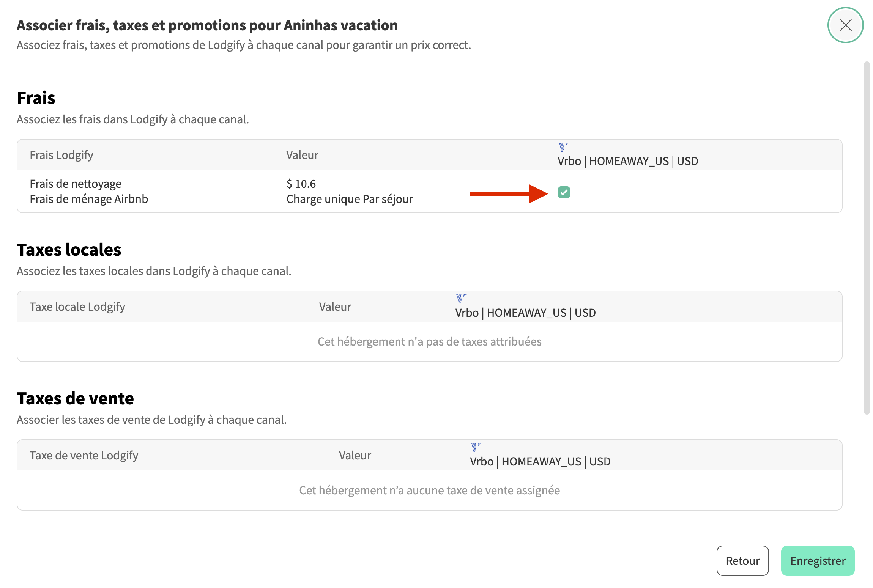Click the Frais de nettoyage row label
873x588 pixels.
(x=76, y=184)
